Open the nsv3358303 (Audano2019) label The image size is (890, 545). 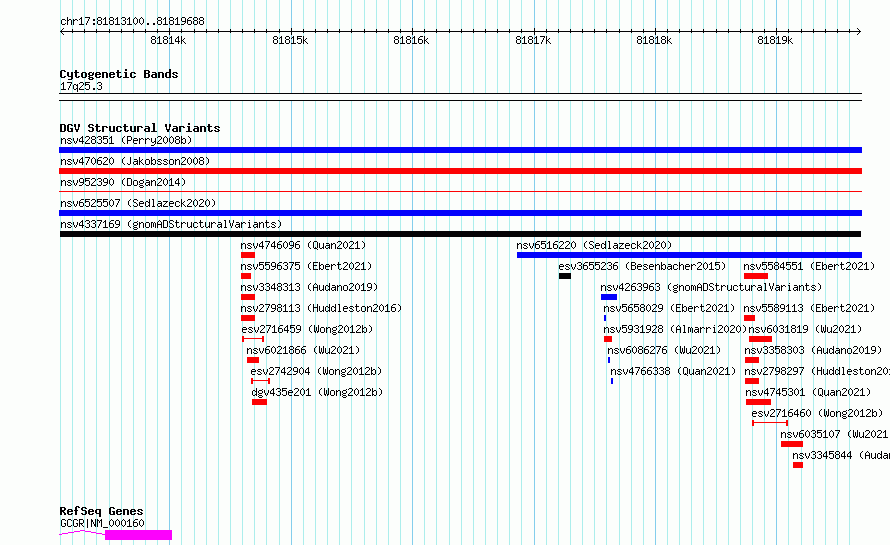pos(813,350)
